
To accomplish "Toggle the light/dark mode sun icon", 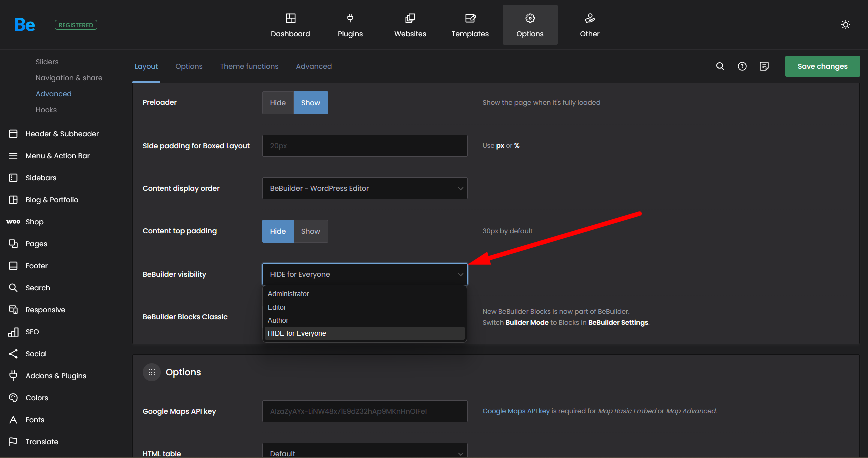I will (x=845, y=25).
